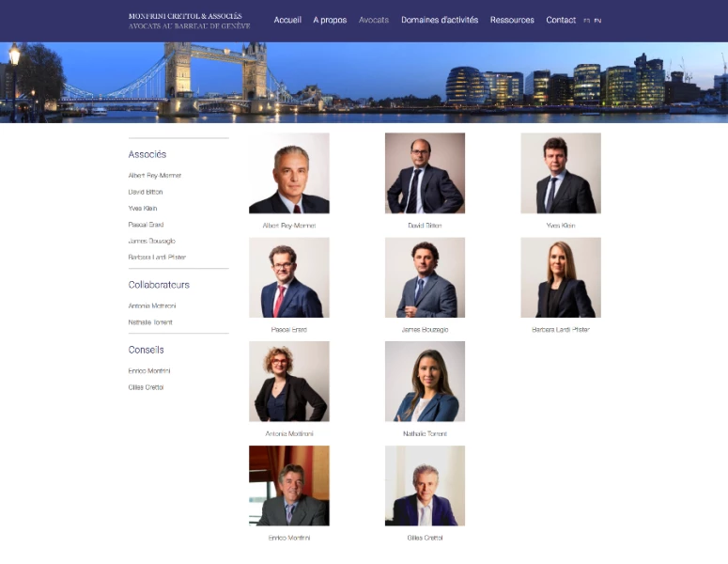
Task: Open Nathalie Torrent in Collaborateurs list
Action: pyautogui.click(x=150, y=322)
